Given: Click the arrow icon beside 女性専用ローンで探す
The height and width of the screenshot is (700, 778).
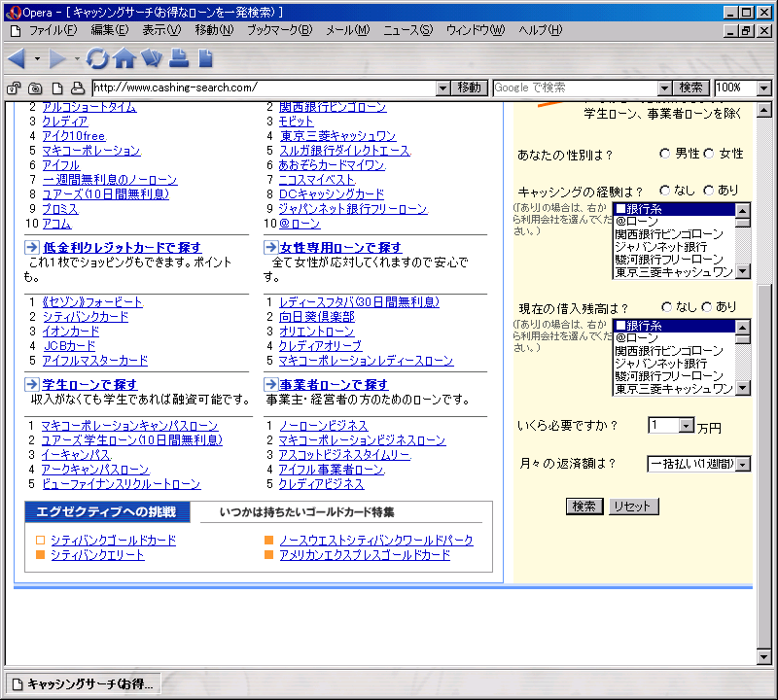Looking at the screenshot, I should (271, 247).
